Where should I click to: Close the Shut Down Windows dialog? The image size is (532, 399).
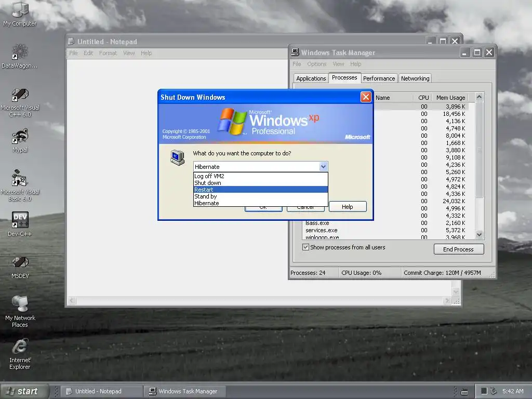pos(366,97)
